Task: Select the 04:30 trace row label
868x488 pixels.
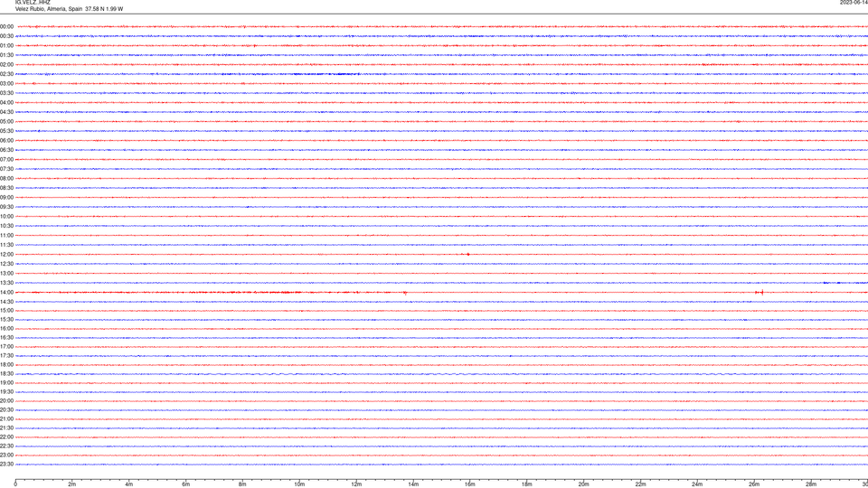Action: 6,112
